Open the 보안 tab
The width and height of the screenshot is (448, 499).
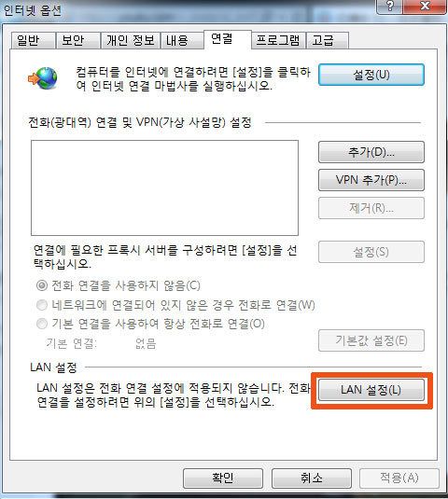78,41
